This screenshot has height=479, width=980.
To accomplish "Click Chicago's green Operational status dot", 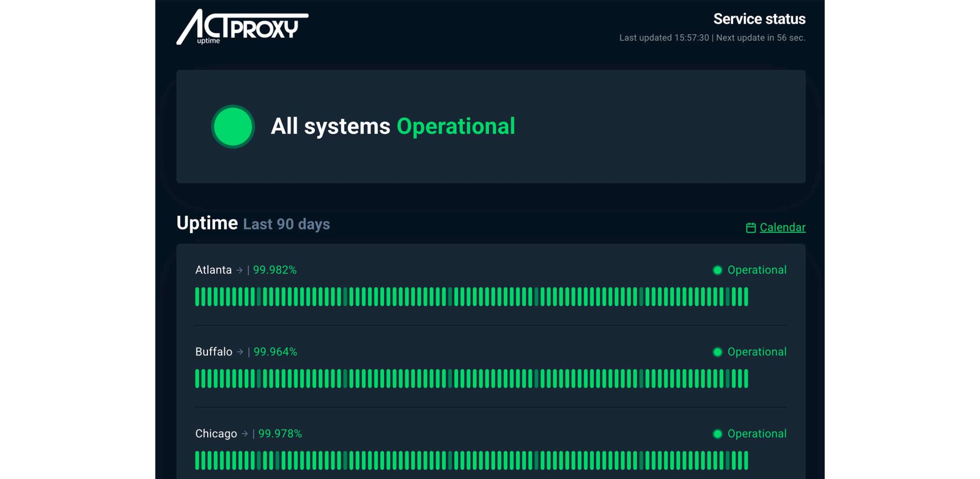I will [717, 434].
